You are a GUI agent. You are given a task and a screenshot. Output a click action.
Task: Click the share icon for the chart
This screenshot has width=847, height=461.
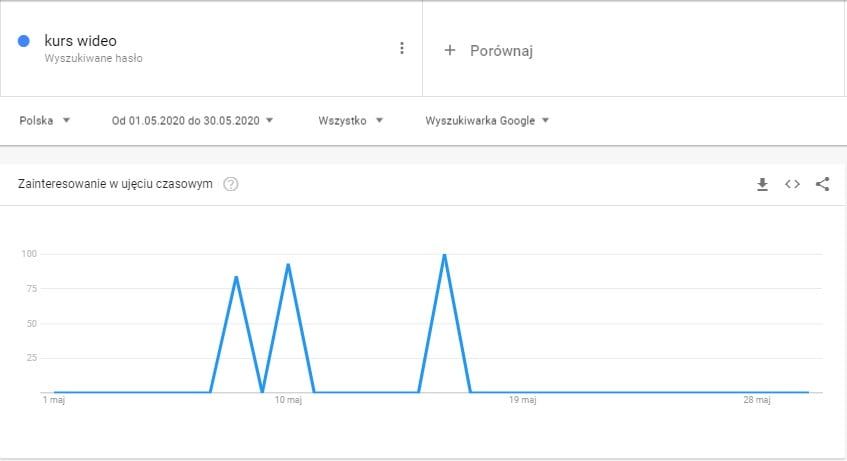click(x=822, y=184)
